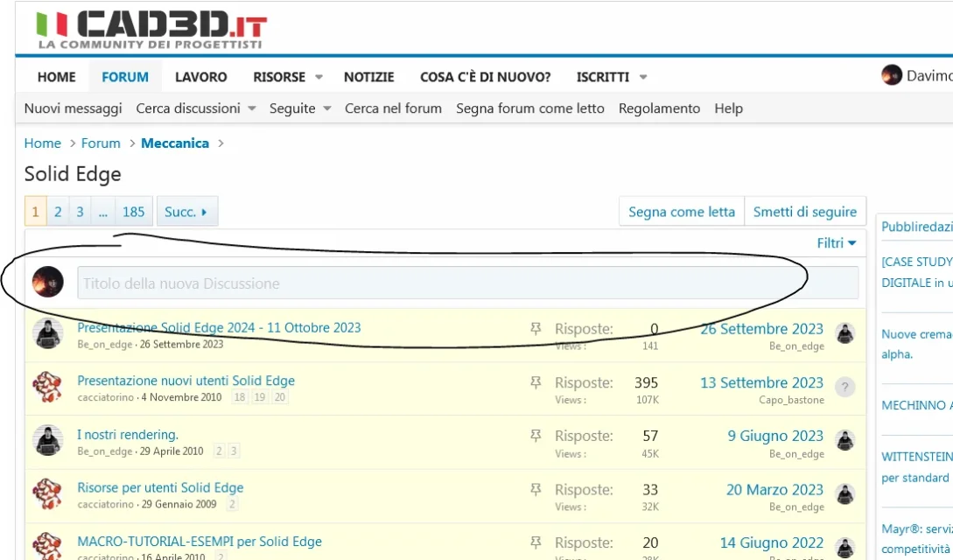Image resolution: width=953 pixels, height=560 pixels.
Task: Click pin icon on I nostri rendering row
Action: (536, 436)
